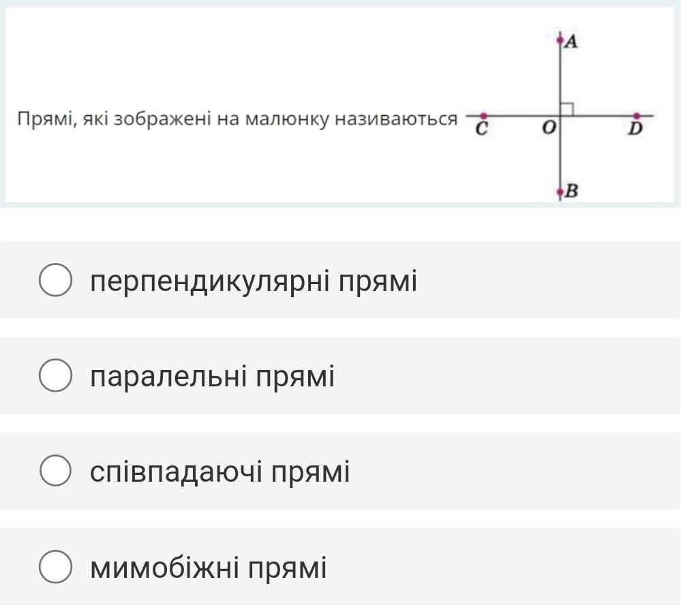Click the перпендикулярні прямі answer text
This screenshot has width=681, height=616.
coord(253,281)
